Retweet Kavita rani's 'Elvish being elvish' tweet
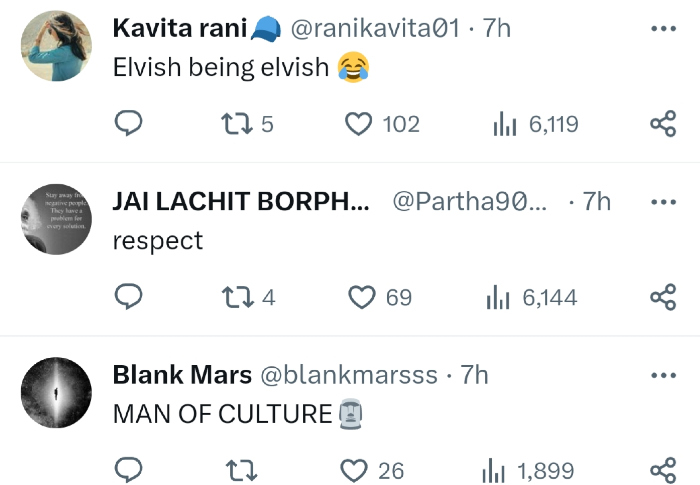Viewport: 700px width, 485px height. (x=234, y=124)
